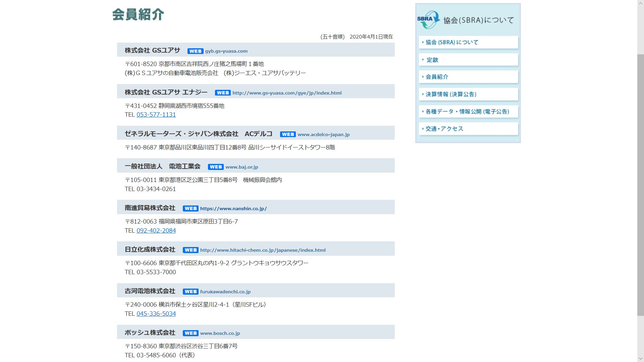Open sidebar menu 各種データ・情報公開 (電子公告)
644x362 pixels.
(469, 112)
